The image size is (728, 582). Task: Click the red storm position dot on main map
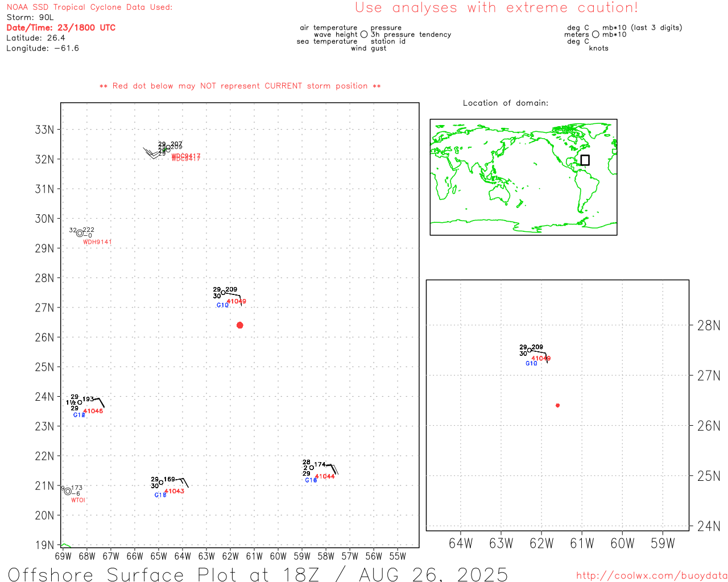point(239,325)
